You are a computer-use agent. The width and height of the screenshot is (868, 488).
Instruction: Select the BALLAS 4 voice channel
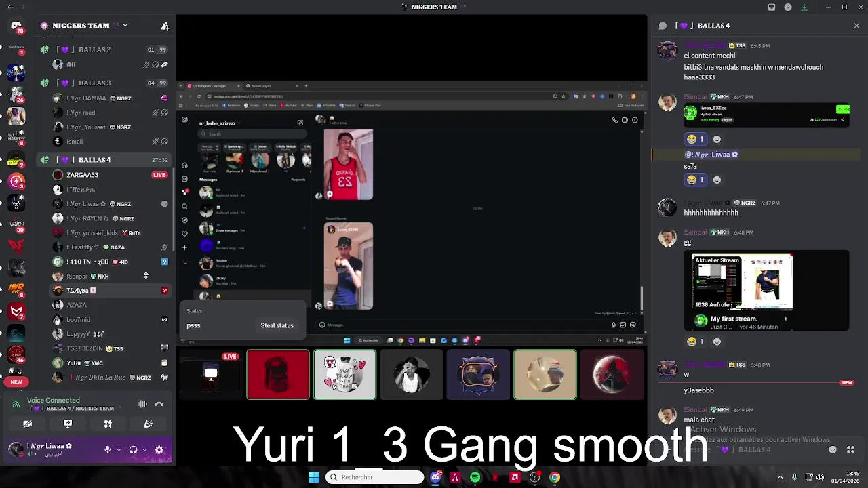tap(104, 160)
